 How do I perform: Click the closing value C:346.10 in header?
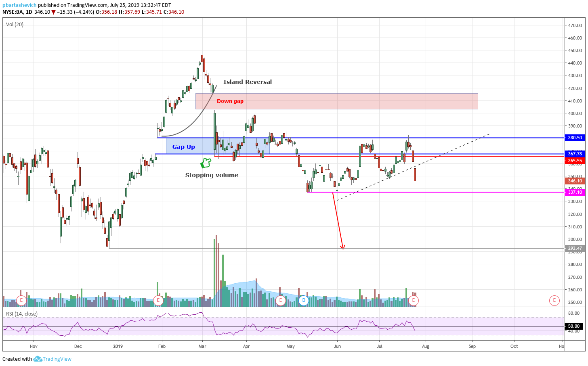(173, 12)
